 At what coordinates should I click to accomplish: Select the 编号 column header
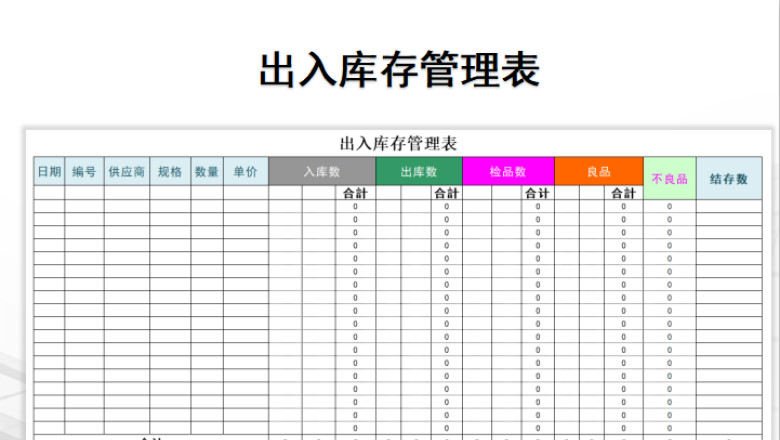tap(84, 172)
